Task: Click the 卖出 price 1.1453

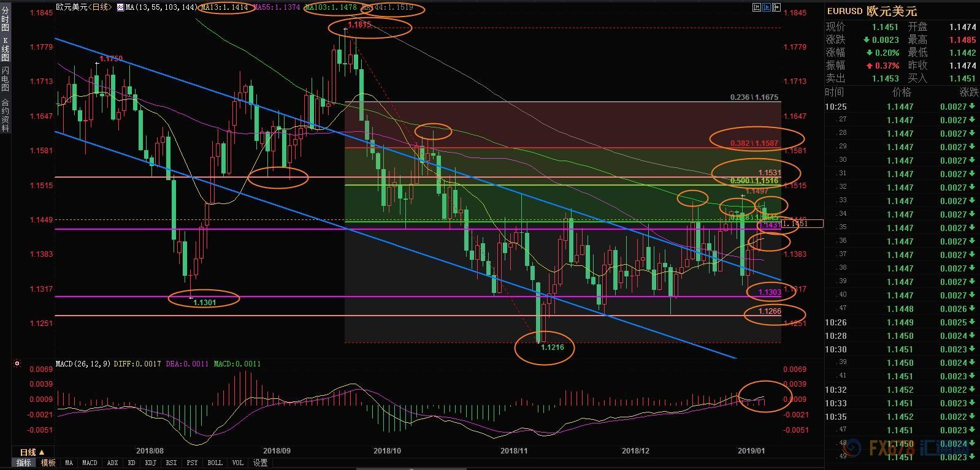Action: point(885,78)
